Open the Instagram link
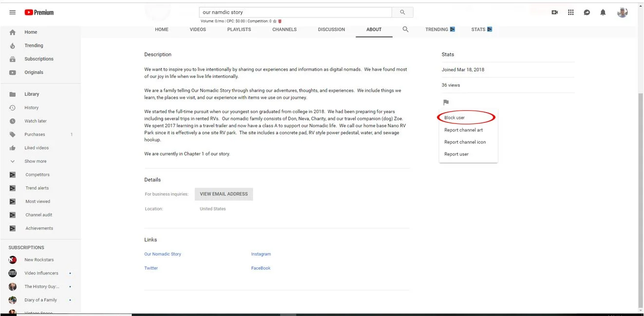 (x=261, y=254)
